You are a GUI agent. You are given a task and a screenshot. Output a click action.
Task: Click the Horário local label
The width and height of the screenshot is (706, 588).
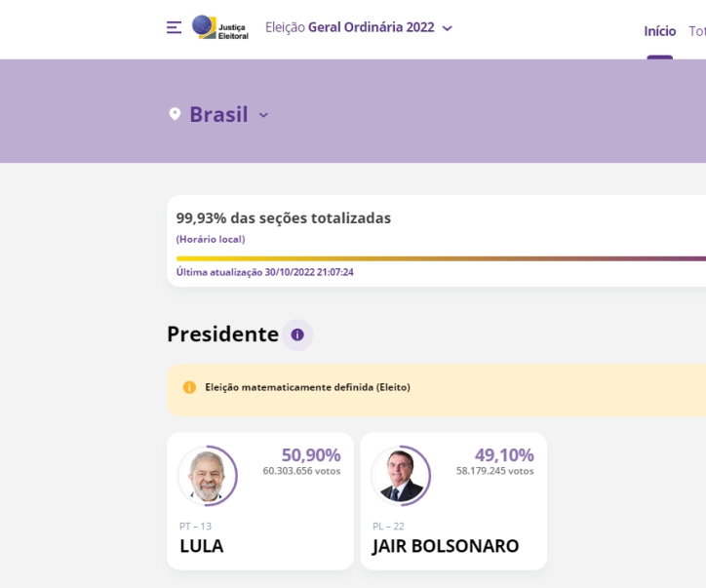click(211, 239)
